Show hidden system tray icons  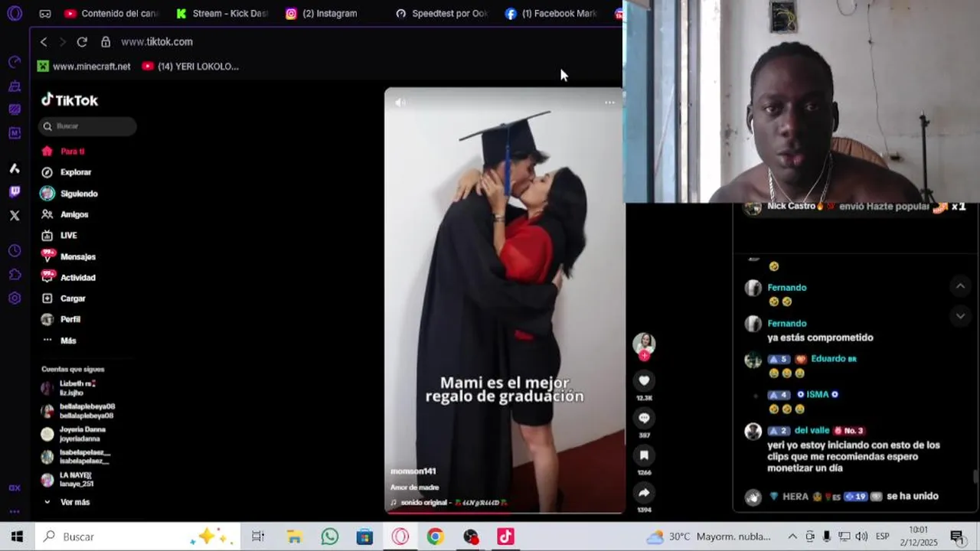[x=792, y=536]
